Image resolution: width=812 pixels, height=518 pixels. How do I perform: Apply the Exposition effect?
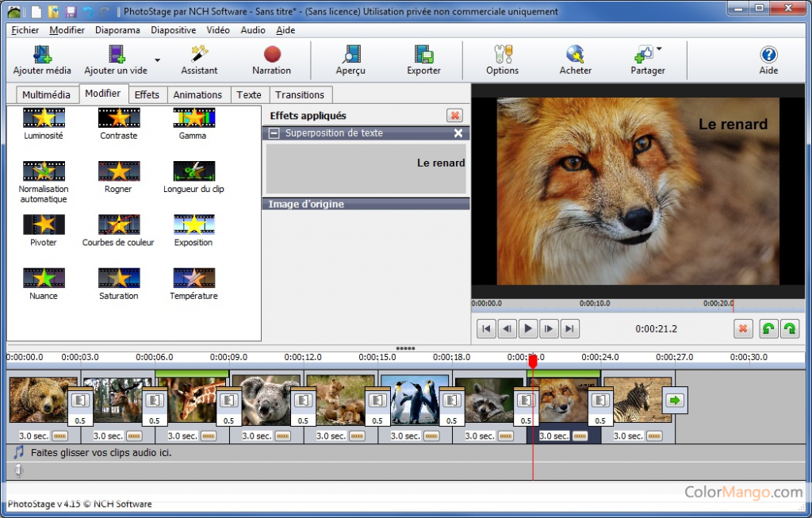193,231
